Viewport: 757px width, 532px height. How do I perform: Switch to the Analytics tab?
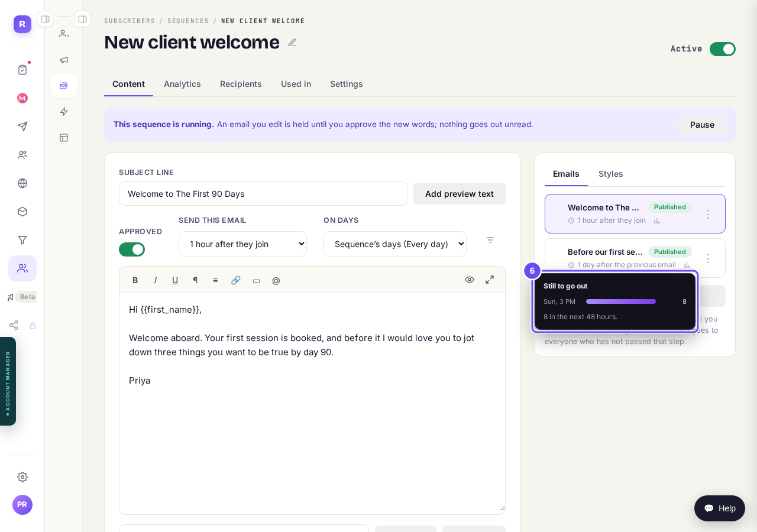pyautogui.click(x=182, y=84)
